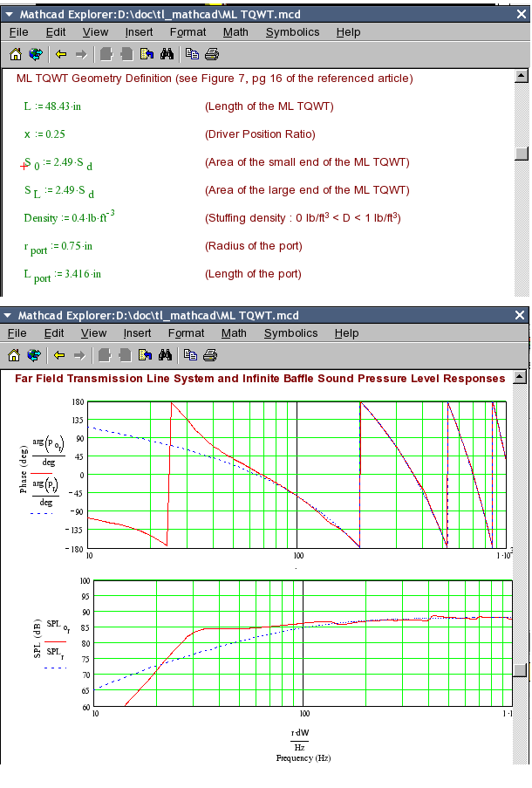Open Edit menu in bottom window

[54, 333]
